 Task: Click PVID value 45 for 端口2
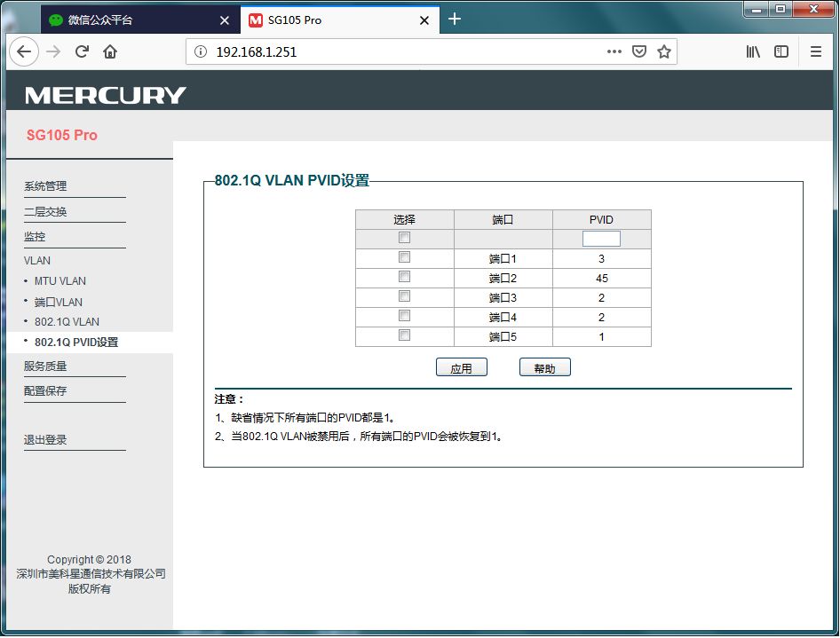pos(602,279)
